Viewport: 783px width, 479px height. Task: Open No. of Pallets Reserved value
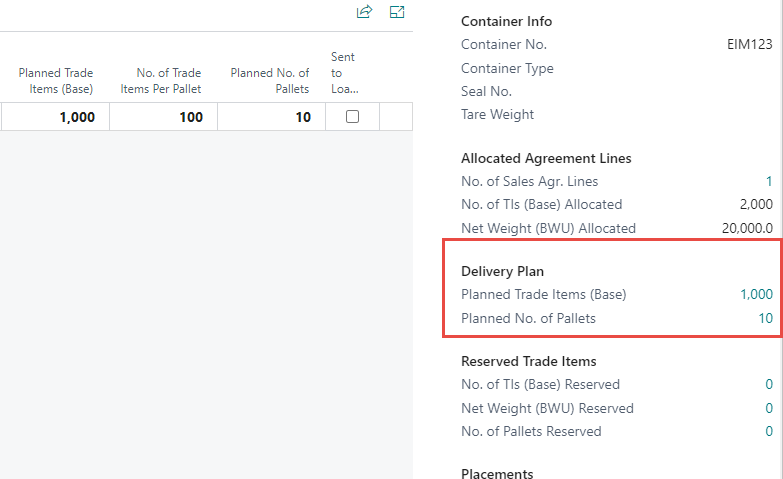pyautogui.click(x=768, y=431)
